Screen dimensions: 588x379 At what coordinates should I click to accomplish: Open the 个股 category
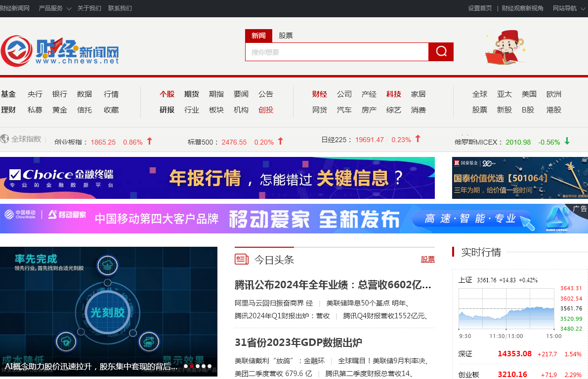click(167, 94)
